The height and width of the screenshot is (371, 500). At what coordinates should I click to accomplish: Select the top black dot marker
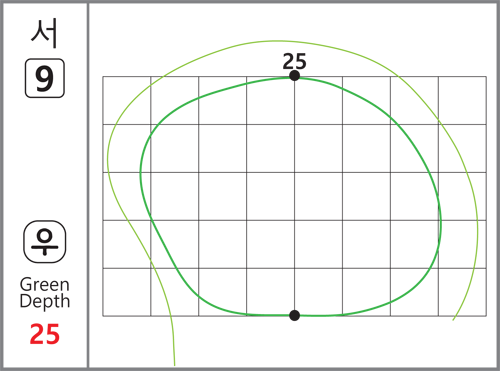tap(294, 76)
